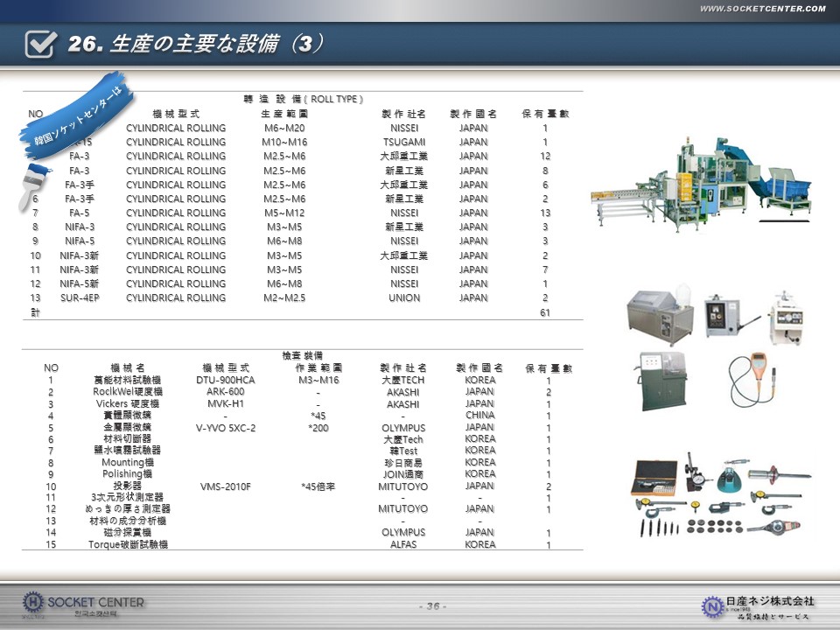Click the page number 36 in footer
Viewport: 840px width, 630px height.
pyautogui.click(x=433, y=606)
